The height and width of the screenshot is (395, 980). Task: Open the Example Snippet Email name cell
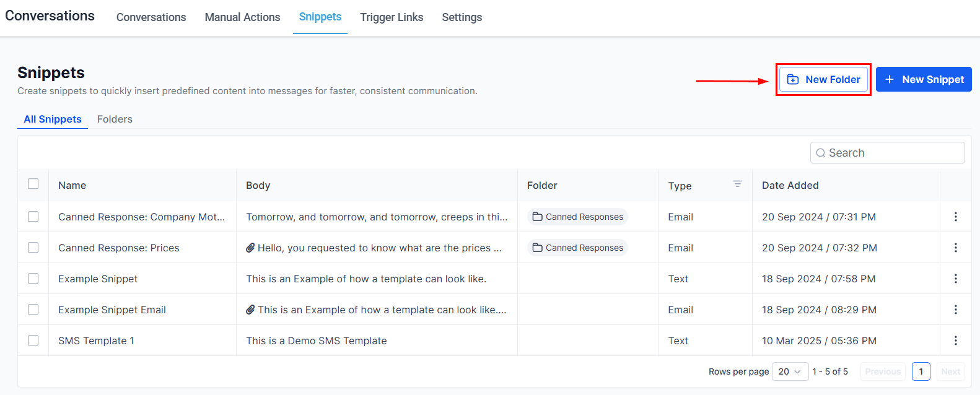[112, 310]
